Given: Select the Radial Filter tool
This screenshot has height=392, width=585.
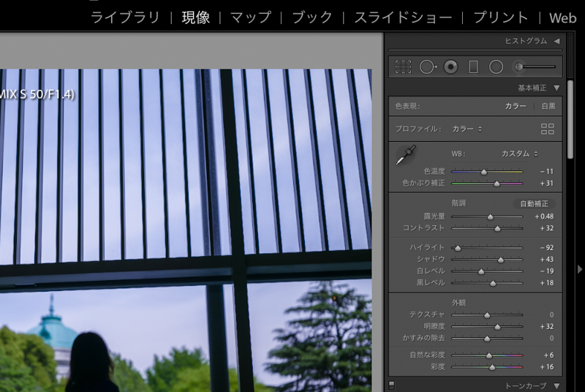Looking at the screenshot, I should 496,67.
